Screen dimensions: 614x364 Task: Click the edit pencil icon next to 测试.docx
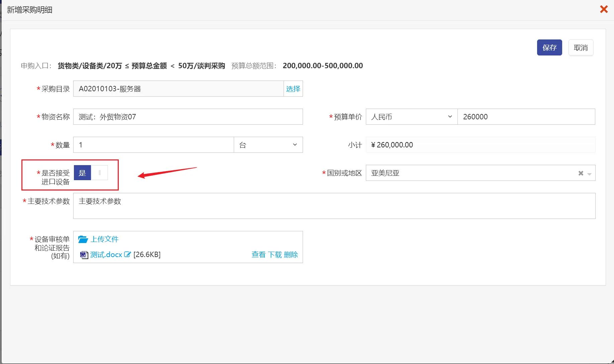[127, 254]
